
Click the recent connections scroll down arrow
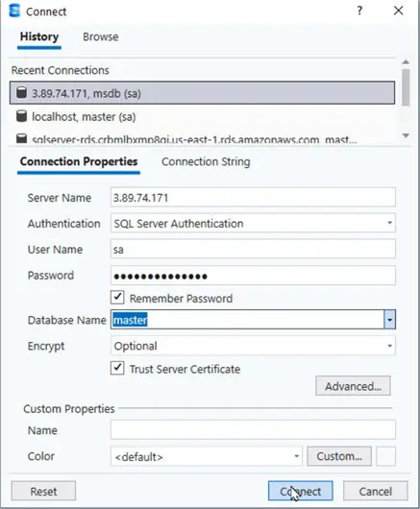tap(406, 135)
